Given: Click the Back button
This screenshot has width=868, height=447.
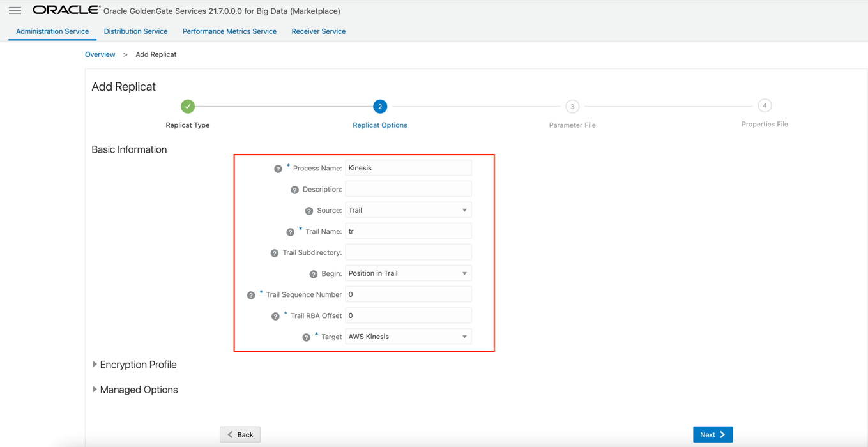Looking at the screenshot, I should click(x=240, y=434).
